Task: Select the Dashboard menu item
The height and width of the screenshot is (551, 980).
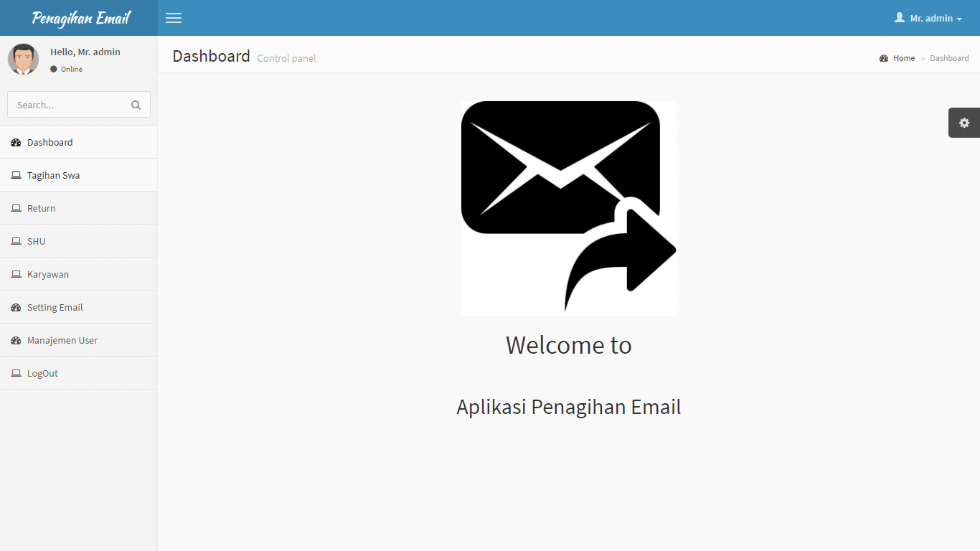Action: point(50,142)
